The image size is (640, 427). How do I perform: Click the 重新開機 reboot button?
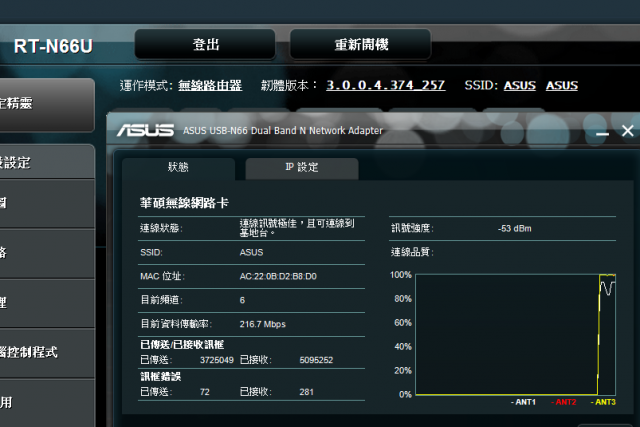pyautogui.click(x=360, y=44)
